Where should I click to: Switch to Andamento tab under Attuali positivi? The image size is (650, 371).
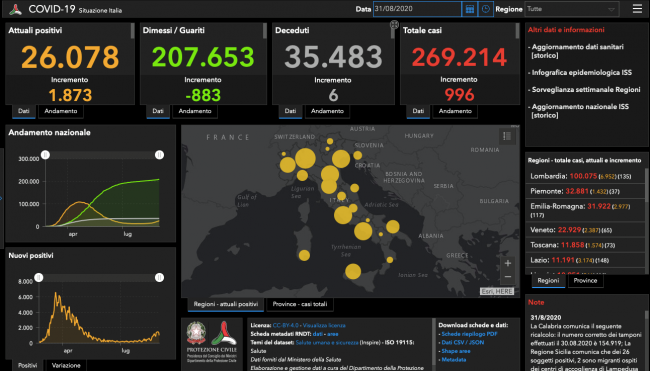pos(61,111)
